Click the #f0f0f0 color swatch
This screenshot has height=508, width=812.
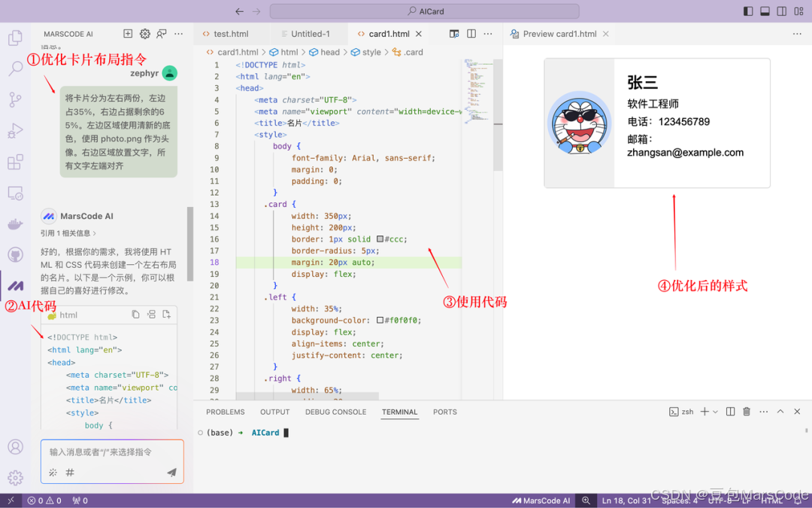pyautogui.click(x=380, y=321)
